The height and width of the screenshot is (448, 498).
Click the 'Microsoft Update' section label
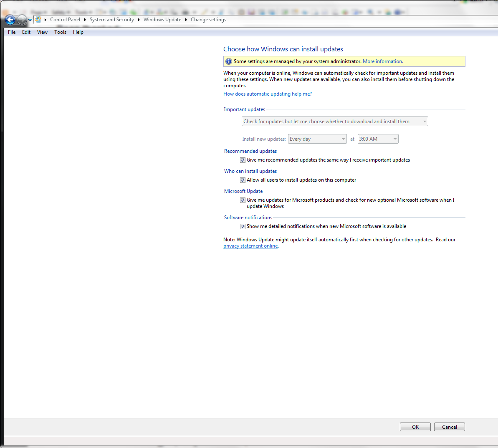tap(243, 191)
